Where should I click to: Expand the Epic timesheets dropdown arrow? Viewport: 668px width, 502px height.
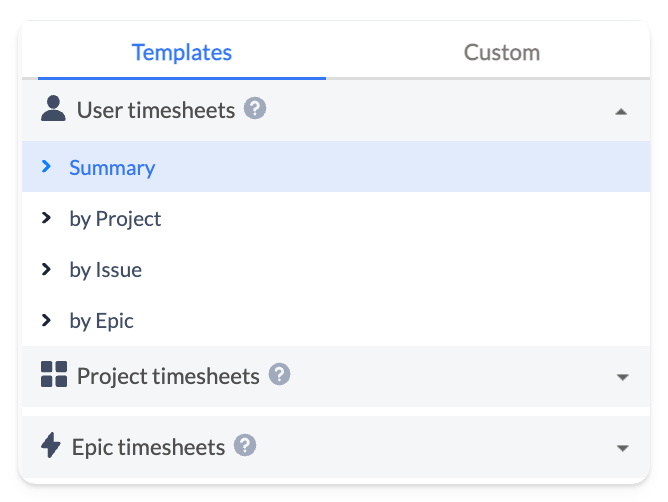click(x=622, y=447)
